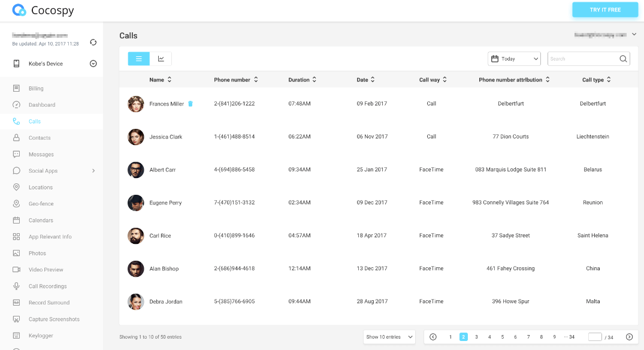The height and width of the screenshot is (350, 644).
Task: Go to page 5 in pagination
Action: [x=503, y=337]
